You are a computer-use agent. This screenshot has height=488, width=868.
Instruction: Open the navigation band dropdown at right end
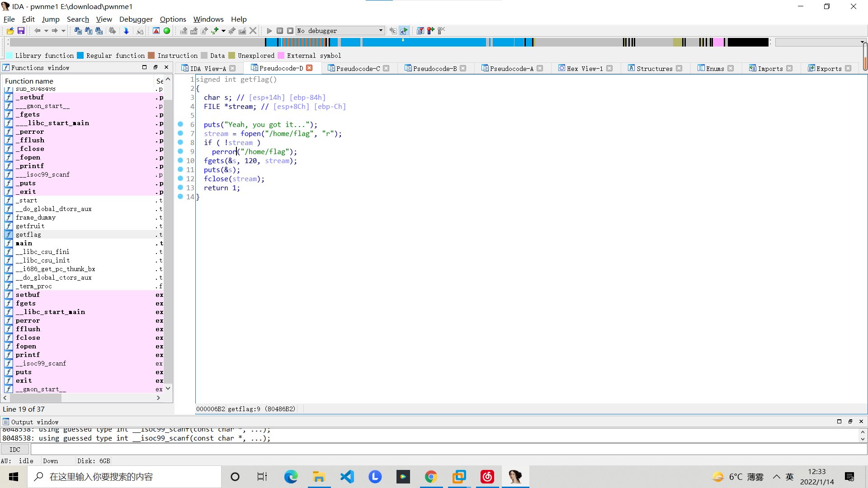(x=862, y=42)
